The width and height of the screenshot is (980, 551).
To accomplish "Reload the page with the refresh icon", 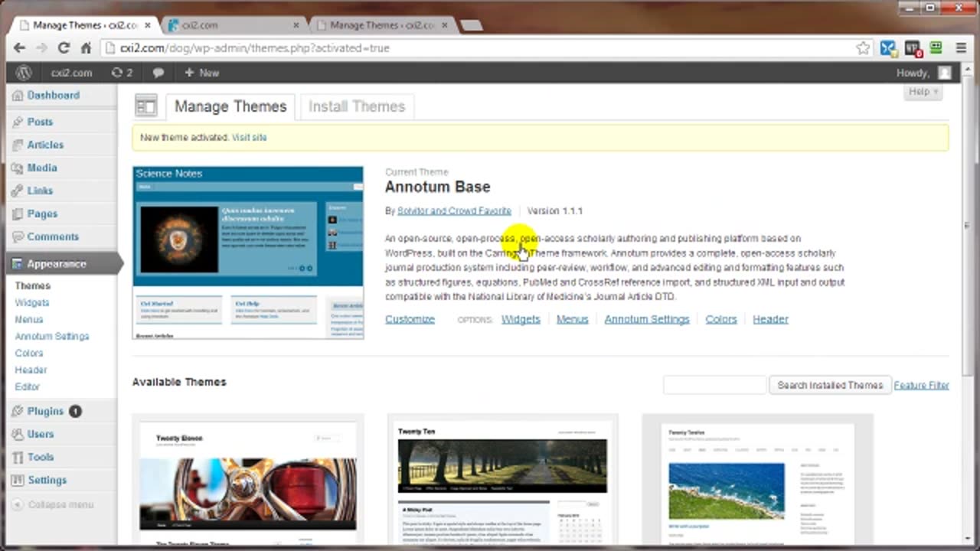I will [64, 47].
